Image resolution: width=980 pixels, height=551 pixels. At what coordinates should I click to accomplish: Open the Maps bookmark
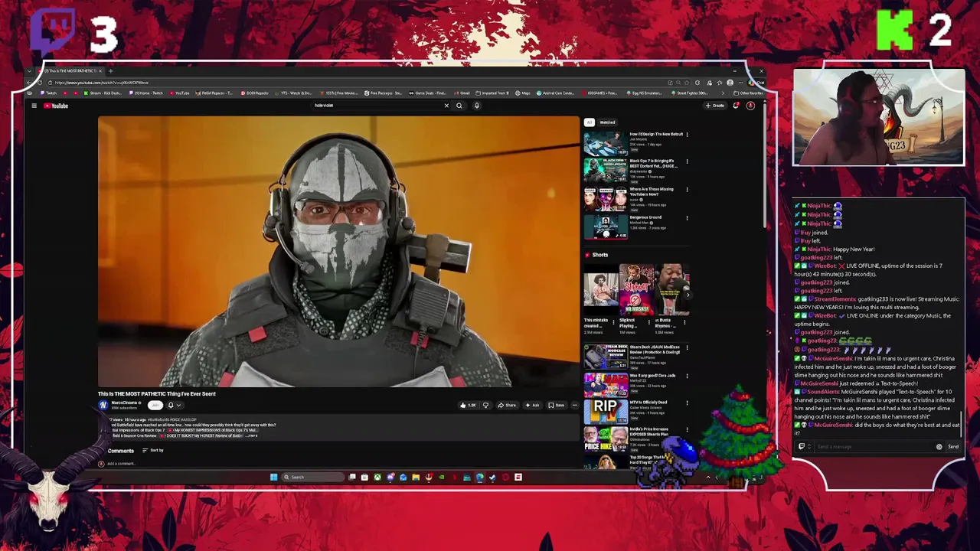(524, 93)
